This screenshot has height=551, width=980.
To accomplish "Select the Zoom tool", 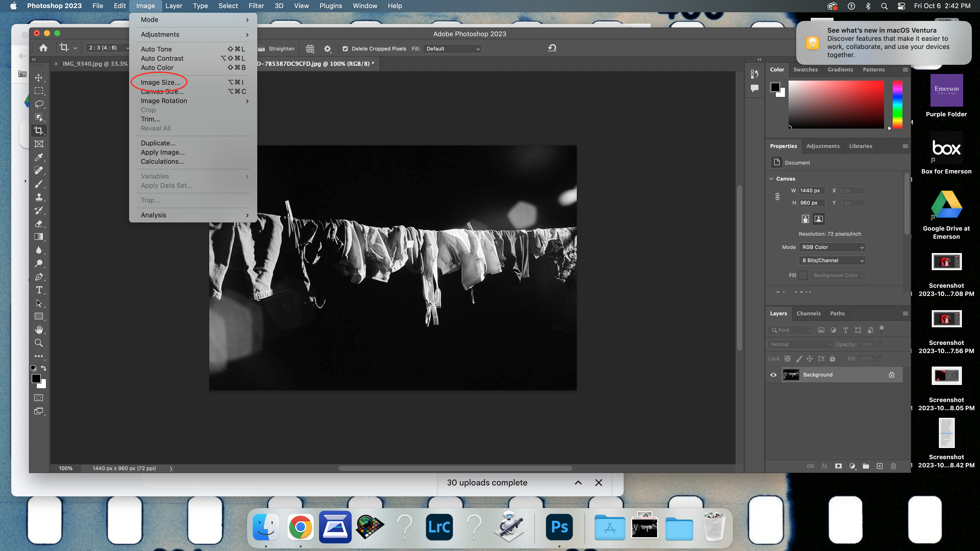I will (x=39, y=343).
